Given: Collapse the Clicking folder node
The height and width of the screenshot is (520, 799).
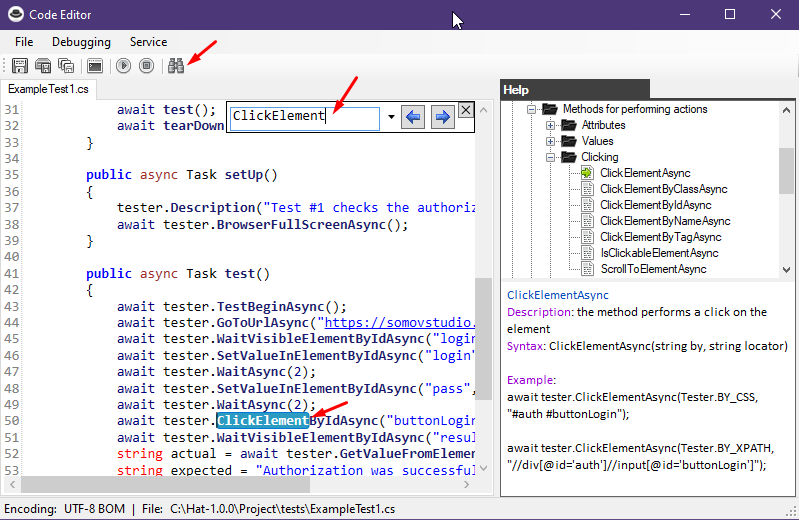Looking at the screenshot, I should 550,157.
